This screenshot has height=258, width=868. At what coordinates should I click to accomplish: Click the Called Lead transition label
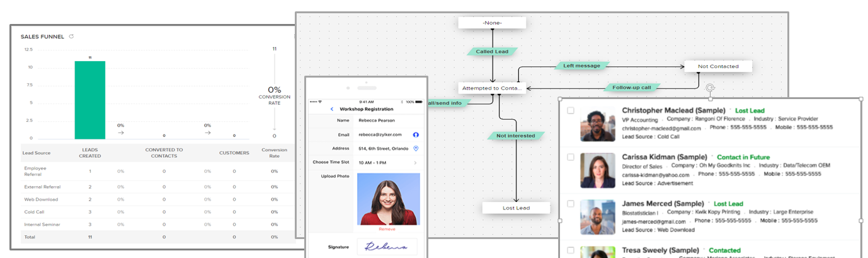pyautogui.click(x=492, y=52)
